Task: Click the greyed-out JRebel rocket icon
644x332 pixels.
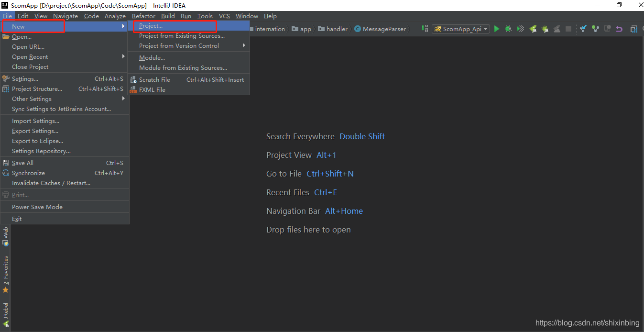Action: [557, 29]
